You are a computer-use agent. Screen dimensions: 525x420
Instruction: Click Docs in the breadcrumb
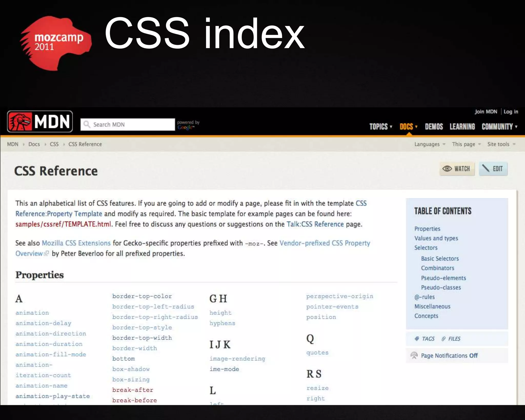34,144
